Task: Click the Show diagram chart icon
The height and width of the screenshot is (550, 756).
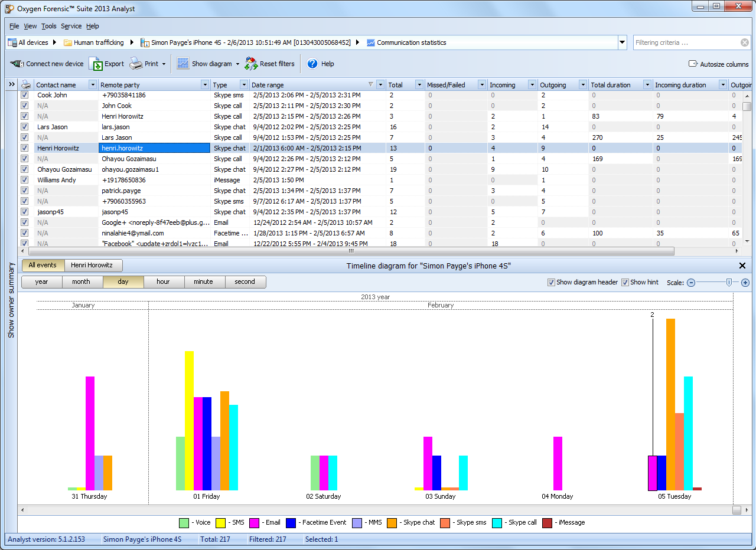Action: tap(183, 64)
